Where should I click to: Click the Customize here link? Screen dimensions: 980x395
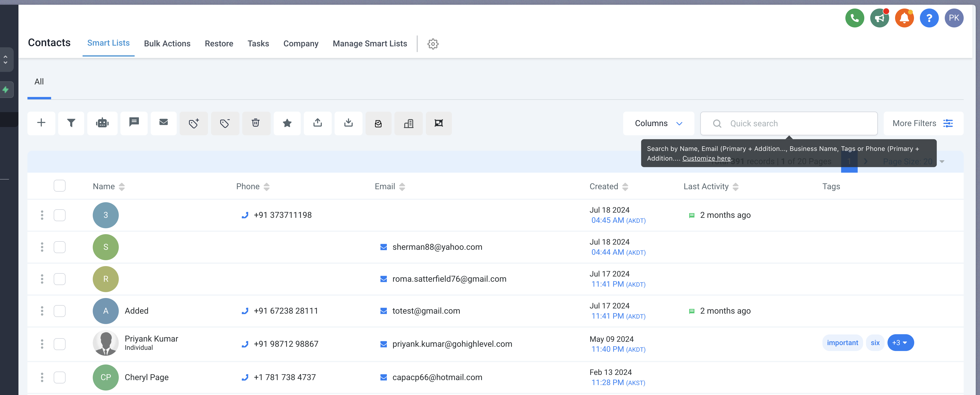[706, 158]
